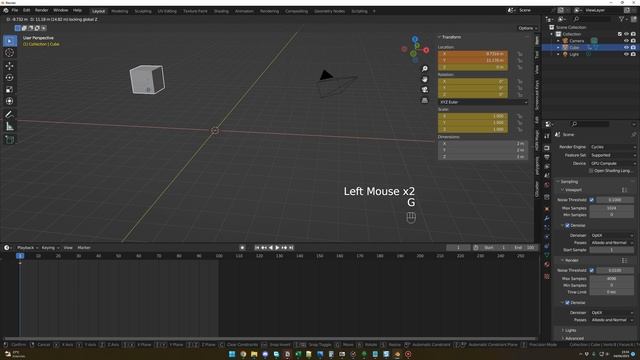Open the viewport Options dropdown
This screenshot has width=640, height=360.
pyautogui.click(x=528, y=28)
